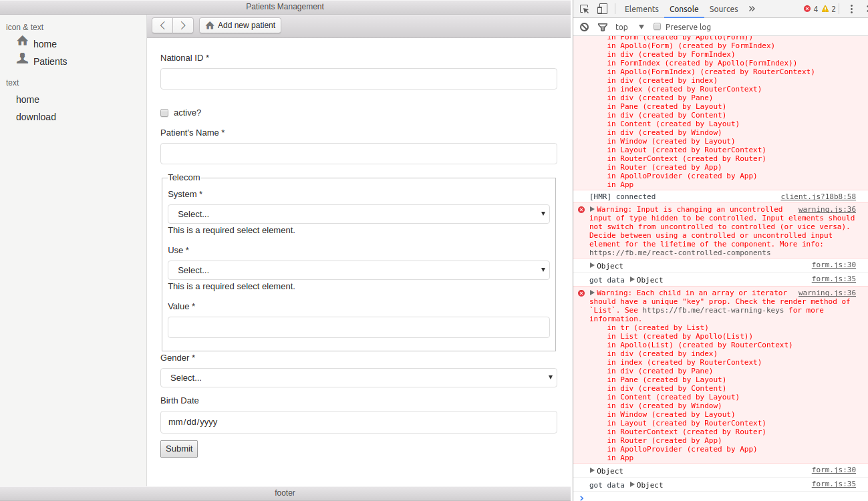Click the console filter funnel icon

(x=602, y=27)
